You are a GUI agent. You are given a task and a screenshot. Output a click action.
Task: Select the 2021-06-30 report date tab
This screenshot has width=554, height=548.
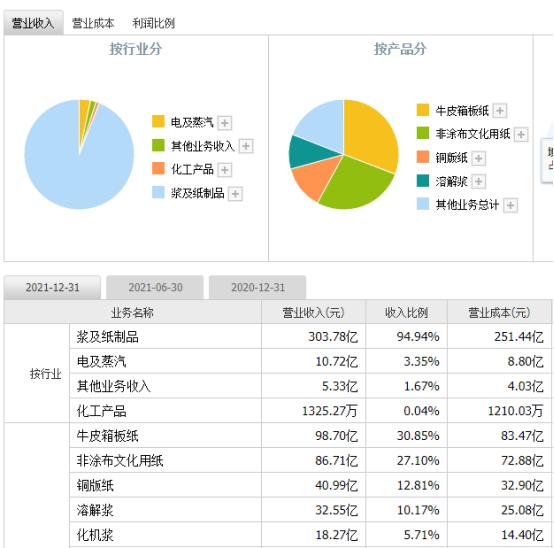coord(155,287)
